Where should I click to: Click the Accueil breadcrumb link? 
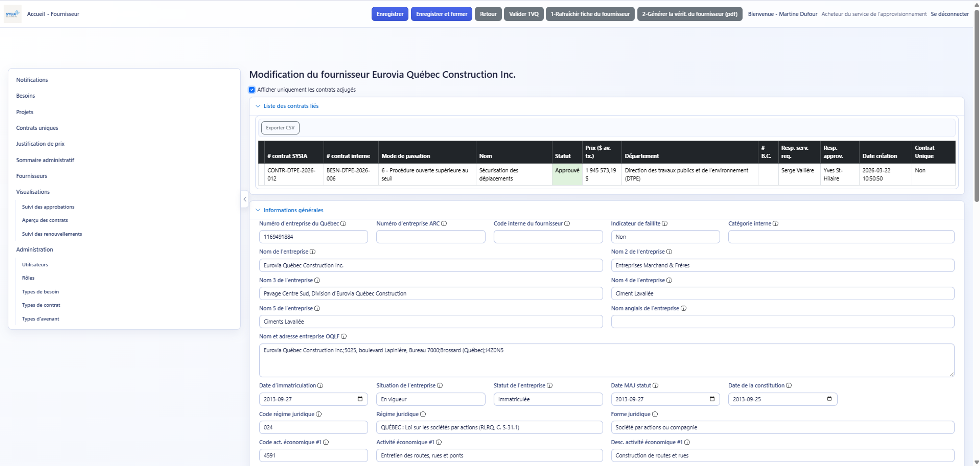[x=36, y=14]
